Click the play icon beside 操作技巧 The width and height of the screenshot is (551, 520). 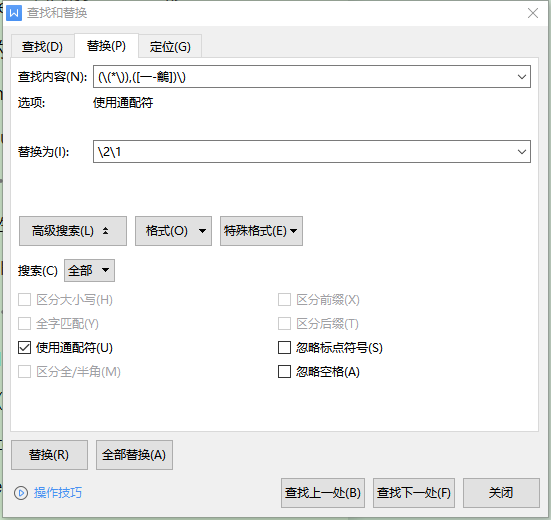[x=21, y=493]
